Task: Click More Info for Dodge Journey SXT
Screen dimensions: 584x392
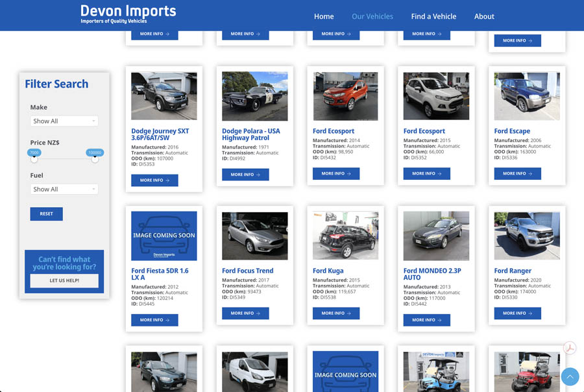Action: (154, 180)
